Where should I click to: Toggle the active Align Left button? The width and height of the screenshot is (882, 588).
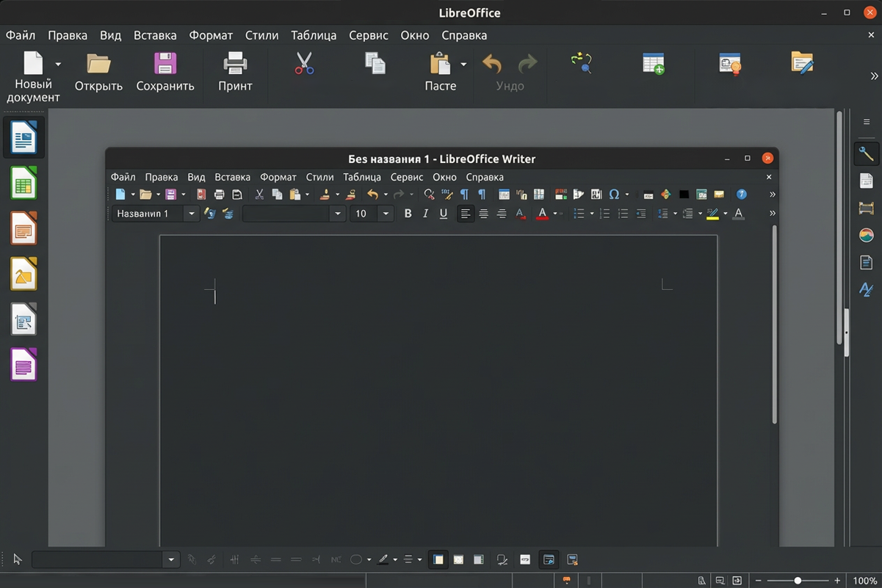(465, 214)
